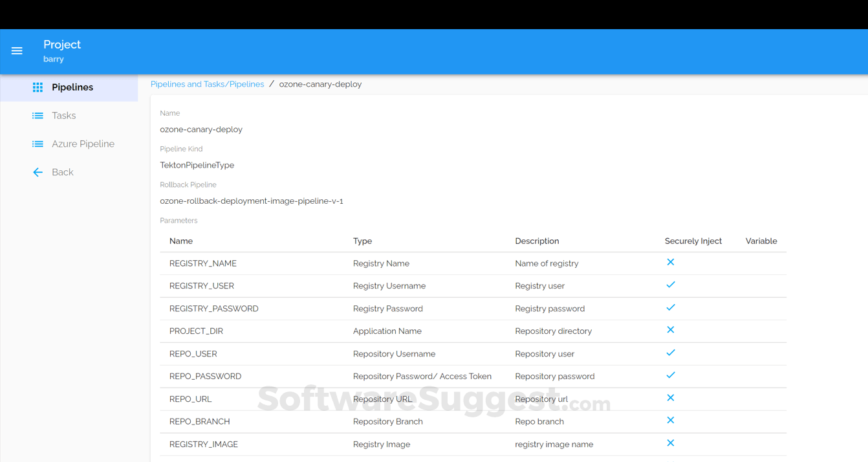This screenshot has height=462, width=868.
Task: Click the Back arrow icon in the sidebar
Action: [38, 172]
